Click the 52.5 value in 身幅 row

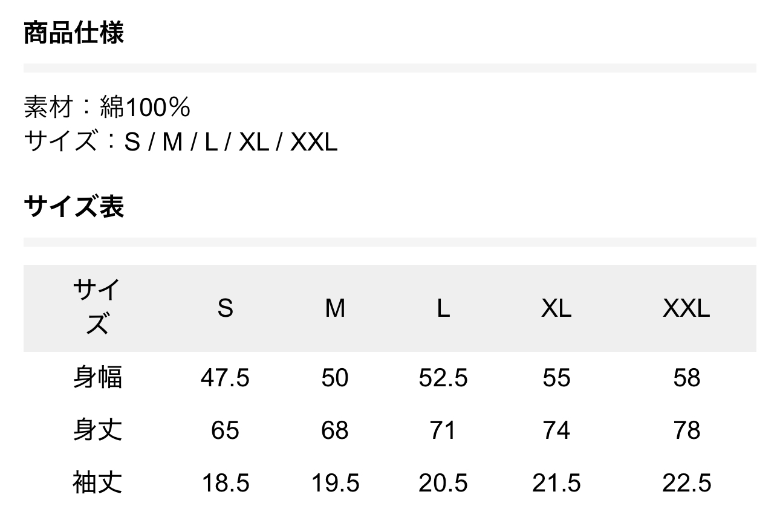click(443, 378)
